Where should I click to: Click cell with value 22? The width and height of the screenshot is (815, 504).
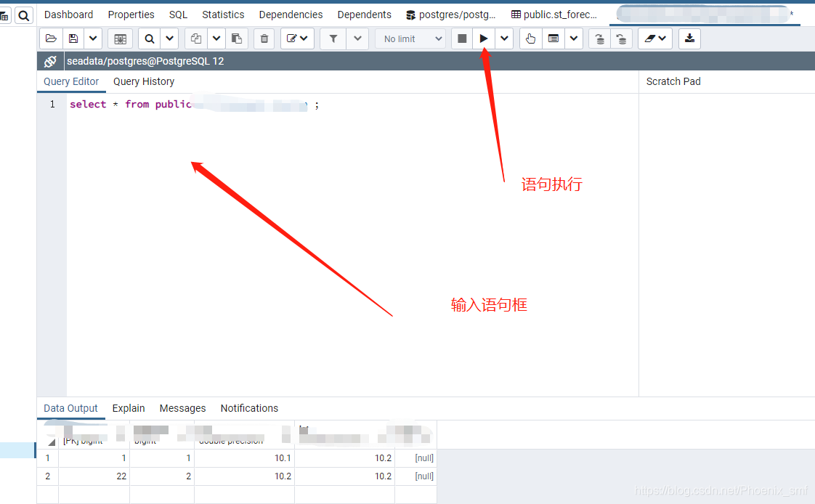[x=94, y=476]
